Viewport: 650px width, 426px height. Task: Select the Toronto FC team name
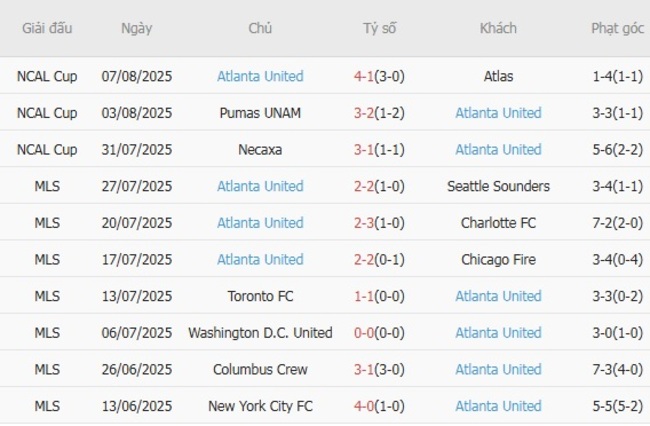(260, 296)
